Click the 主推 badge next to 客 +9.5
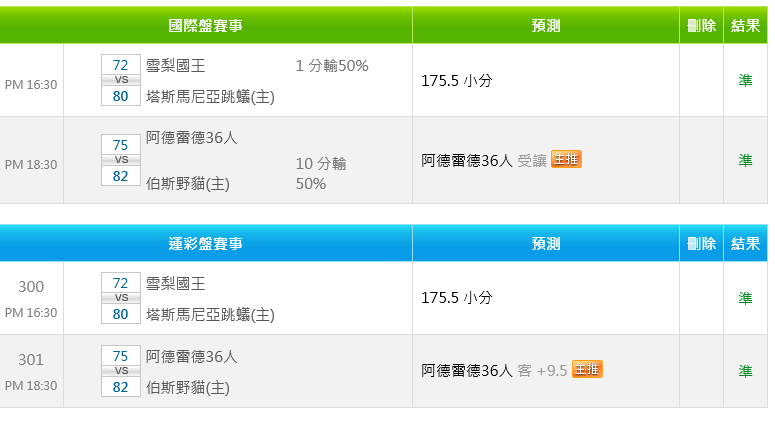Screen dimensions: 775x423 tap(587, 369)
